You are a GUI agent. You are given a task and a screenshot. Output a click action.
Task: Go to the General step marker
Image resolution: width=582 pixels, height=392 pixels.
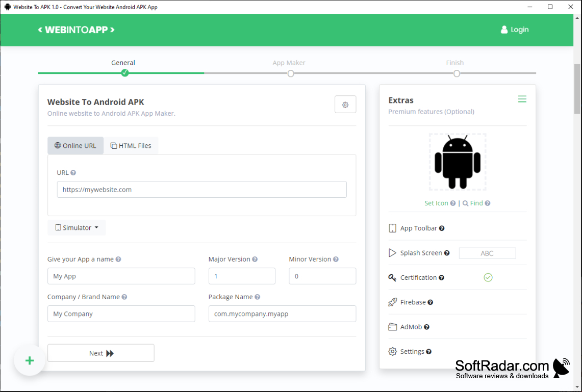[124, 73]
